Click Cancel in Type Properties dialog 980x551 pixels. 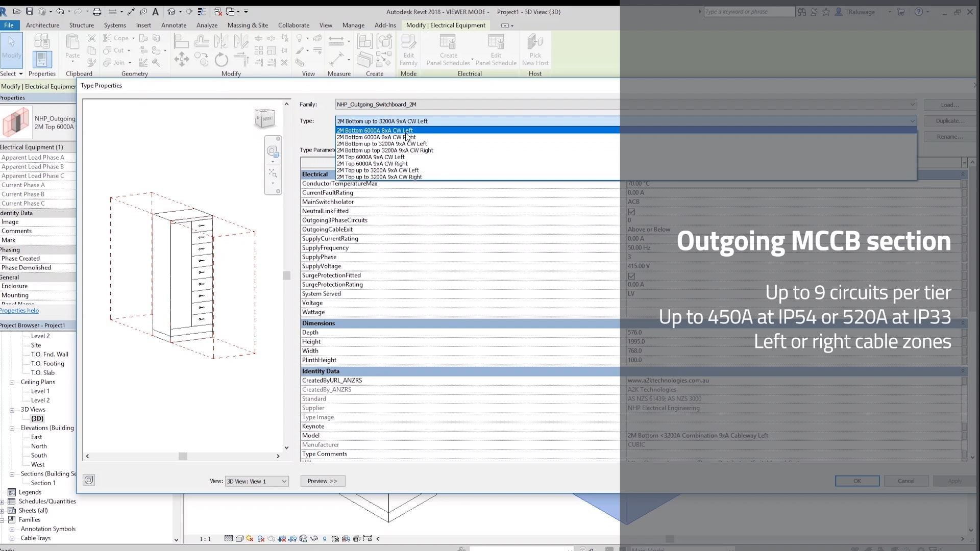pos(906,481)
